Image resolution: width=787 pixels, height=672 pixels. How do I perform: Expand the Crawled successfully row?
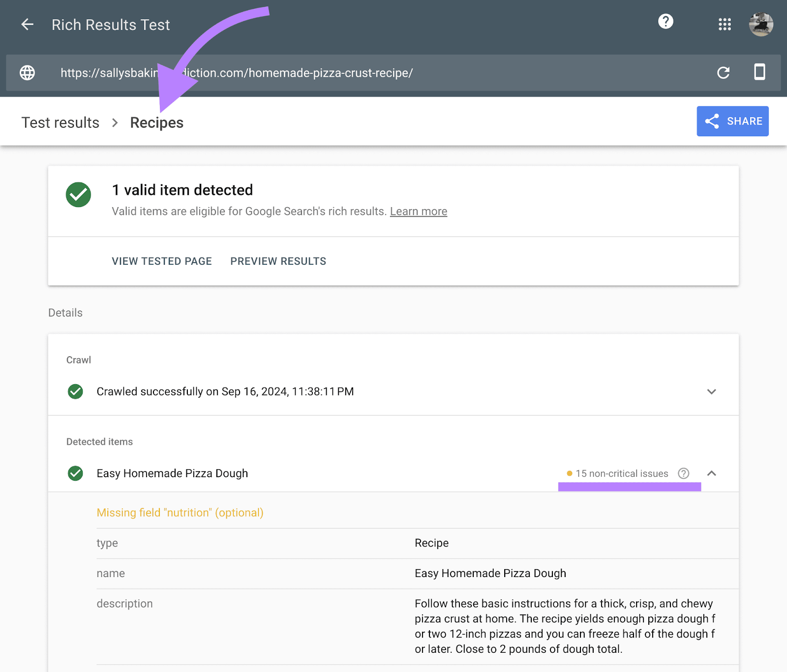tap(711, 392)
